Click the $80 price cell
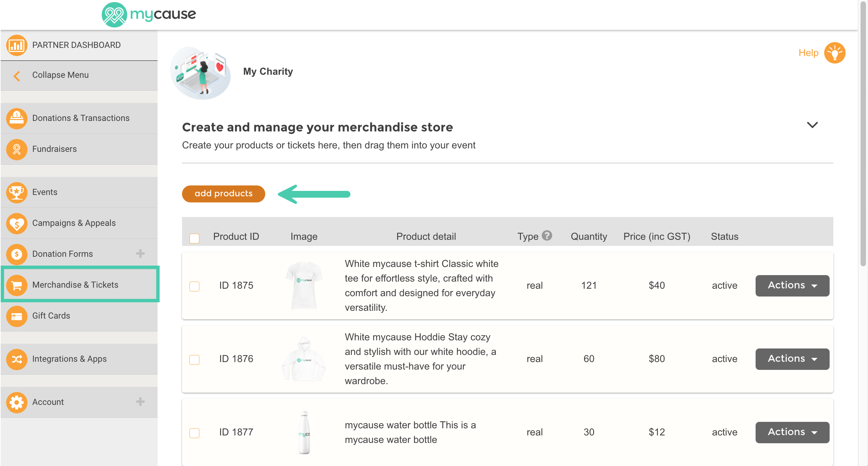The height and width of the screenshot is (466, 868). click(x=657, y=359)
